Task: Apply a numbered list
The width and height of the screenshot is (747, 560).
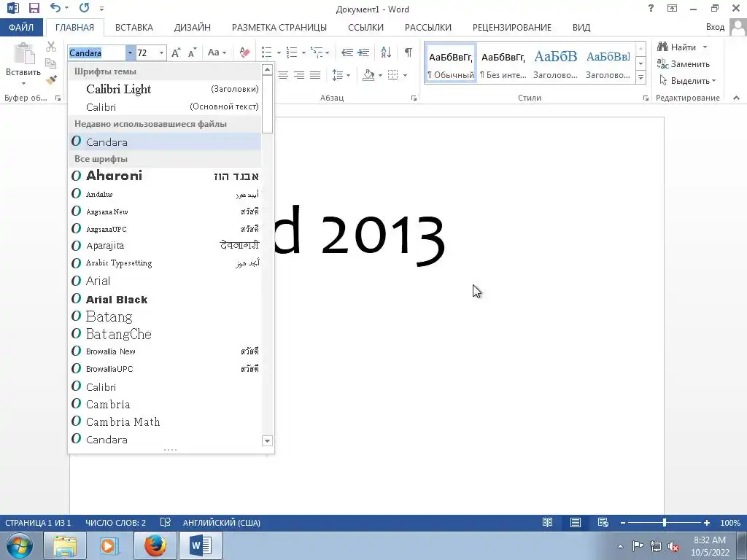Action: tap(292, 52)
